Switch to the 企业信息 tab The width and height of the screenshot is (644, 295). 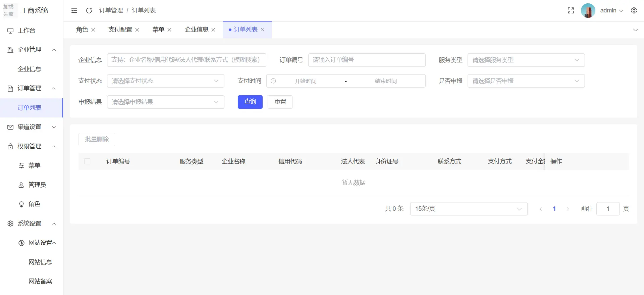pyautogui.click(x=197, y=30)
